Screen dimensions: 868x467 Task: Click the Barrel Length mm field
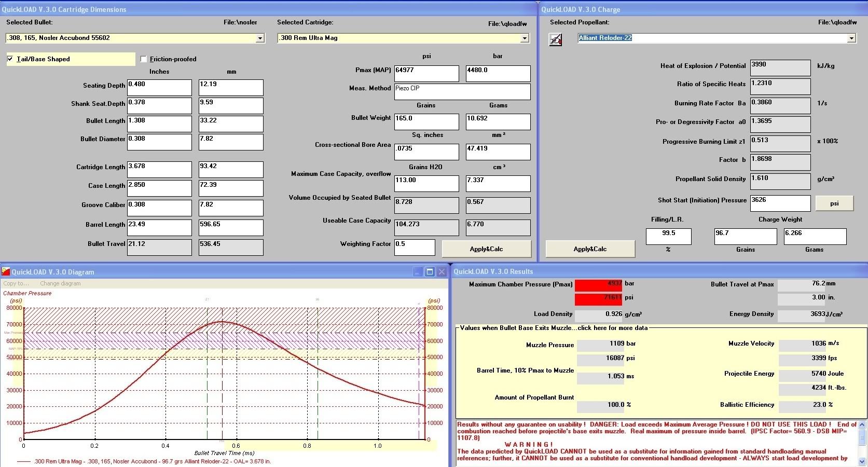(231, 228)
